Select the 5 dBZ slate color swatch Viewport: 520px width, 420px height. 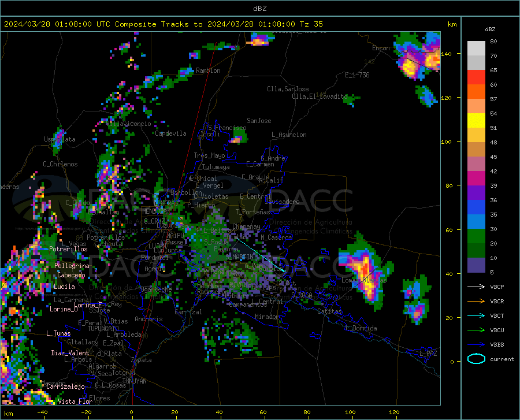click(476, 265)
